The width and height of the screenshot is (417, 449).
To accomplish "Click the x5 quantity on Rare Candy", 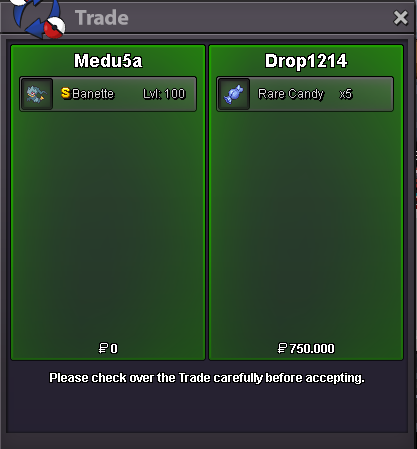I will pos(346,94).
